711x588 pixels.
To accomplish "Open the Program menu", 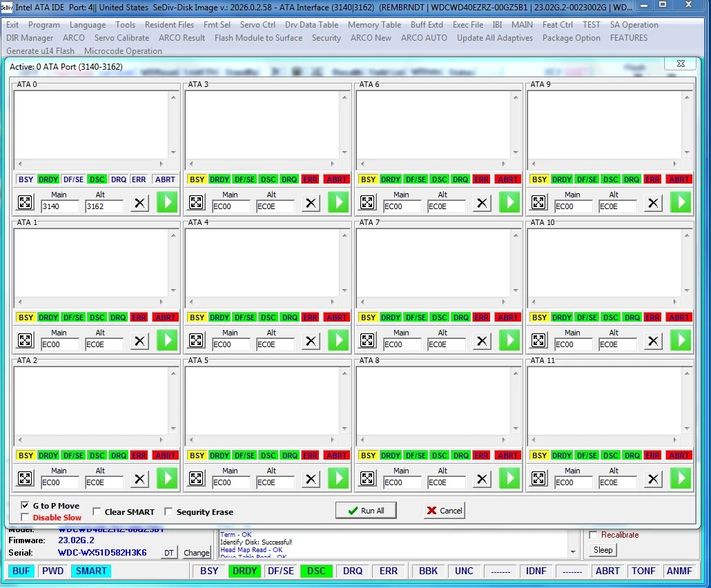I will pos(44,25).
